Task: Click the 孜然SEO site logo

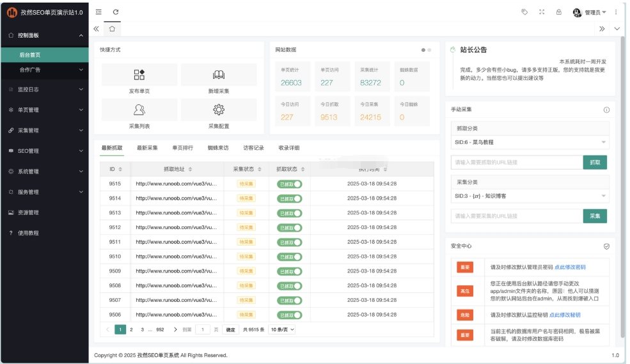Action: pyautogui.click(x=12, y=12)
